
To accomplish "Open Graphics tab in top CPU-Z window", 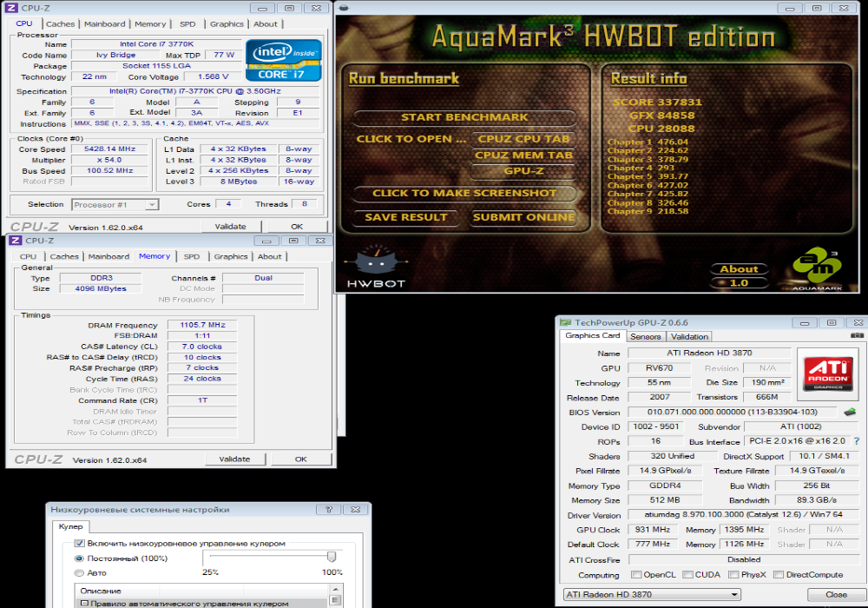I will pyautogui.click(x=227, y=23).
